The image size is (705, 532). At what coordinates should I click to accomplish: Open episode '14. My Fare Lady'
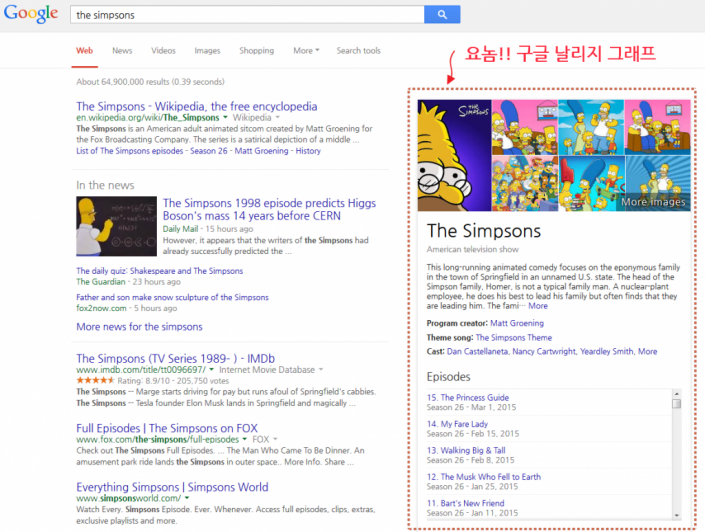tap(457, 424)
